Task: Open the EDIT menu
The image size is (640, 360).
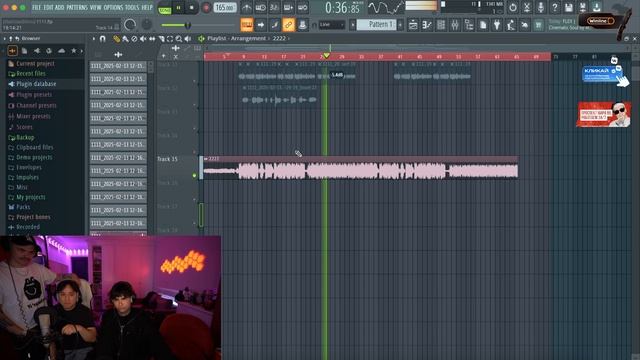Action: click(48, 7)
